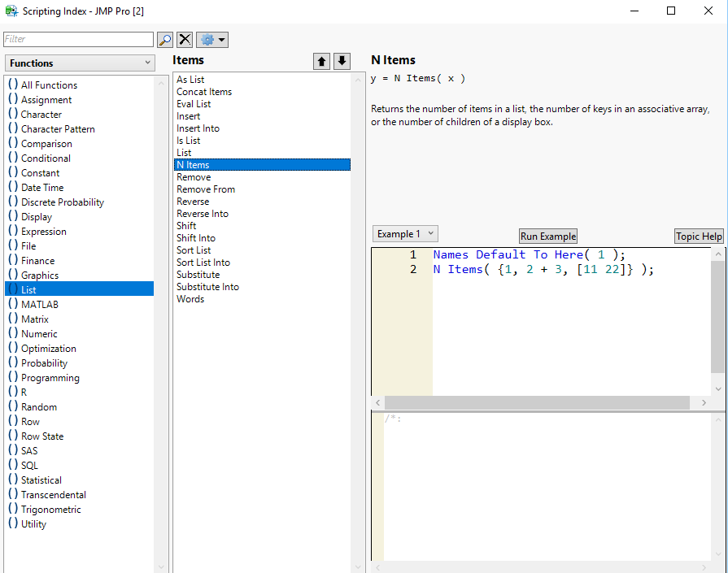
Task: Click the up arrow above Items list
Action: pos(322,61)
